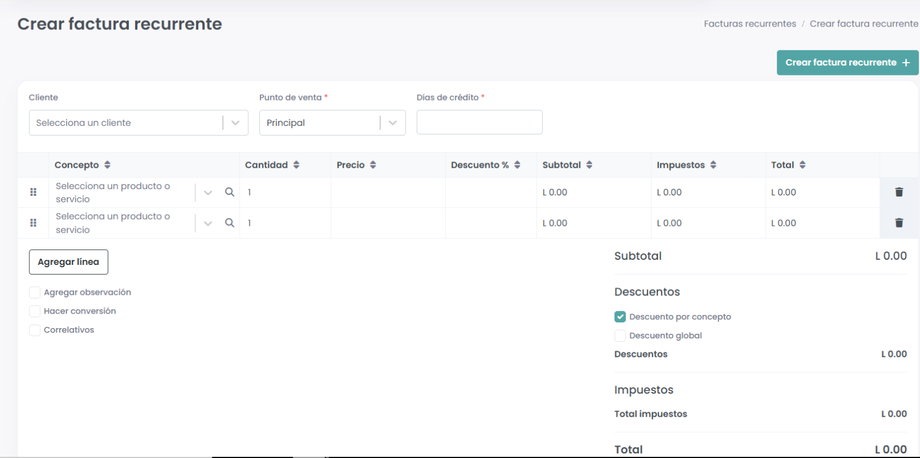Enable the Agregar observación checkbox
920x458 pixels.
(x=35, y=292)
